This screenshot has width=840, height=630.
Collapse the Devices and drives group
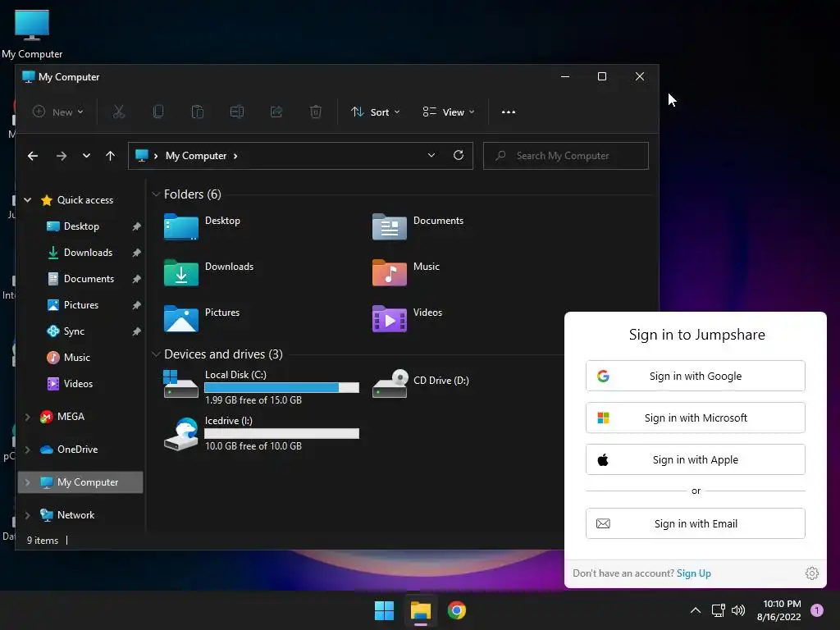click(x=156, y=354)
